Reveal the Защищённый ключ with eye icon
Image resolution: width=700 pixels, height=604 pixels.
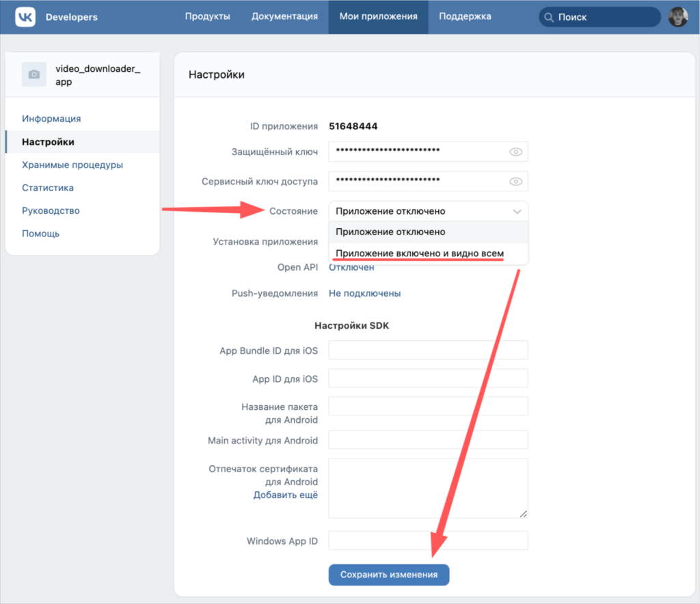coord(515,152)
